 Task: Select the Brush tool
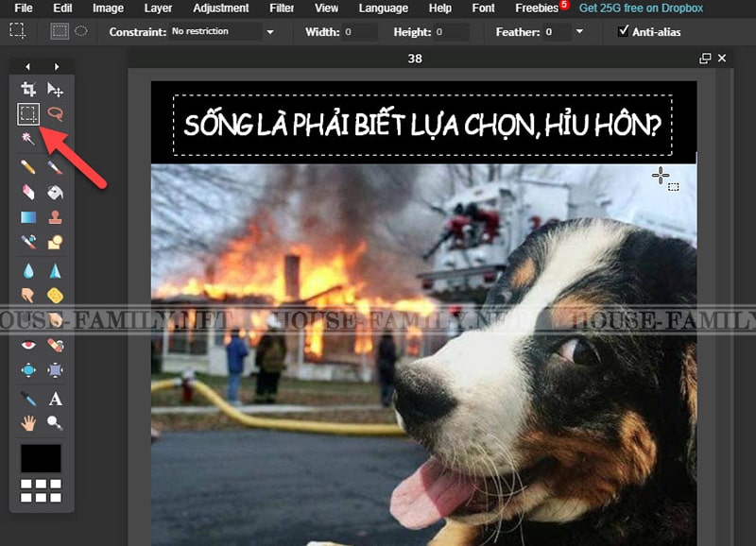(55, 167)
